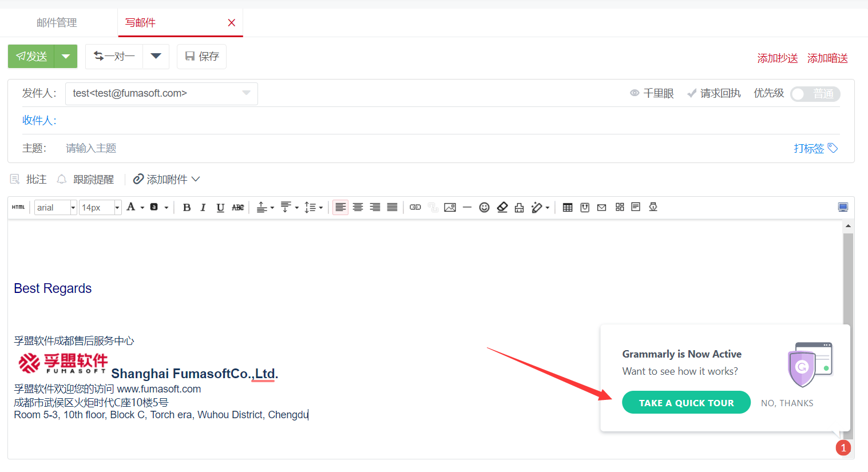Switch editor to HTML source mode
The image size is (868, 472).
coord(18,207)
